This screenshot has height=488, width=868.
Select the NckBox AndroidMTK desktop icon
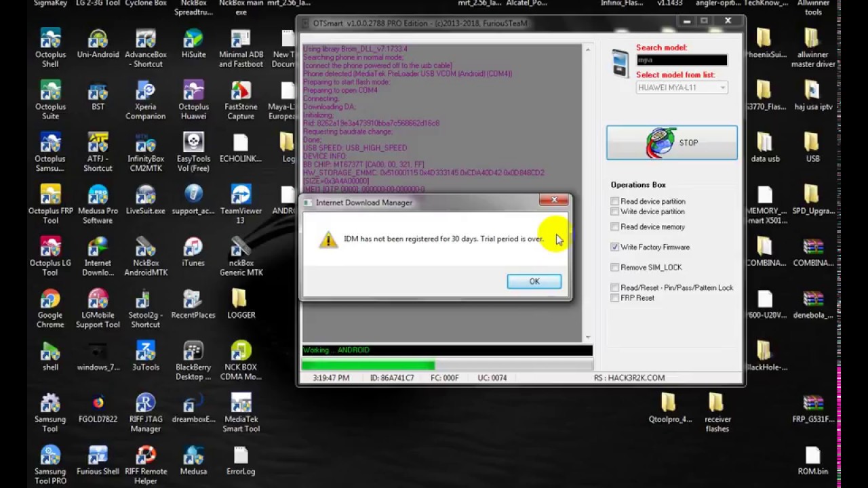[145, 256]
